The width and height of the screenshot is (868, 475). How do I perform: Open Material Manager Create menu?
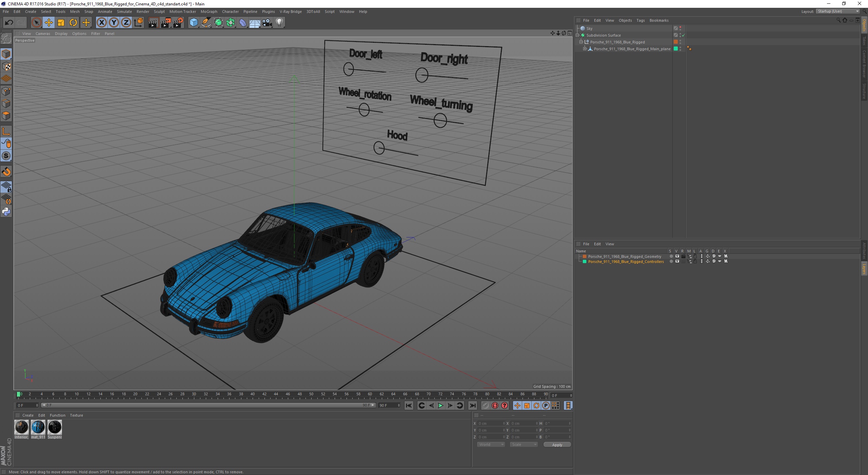pyautogui.click(x=28, y=415)
